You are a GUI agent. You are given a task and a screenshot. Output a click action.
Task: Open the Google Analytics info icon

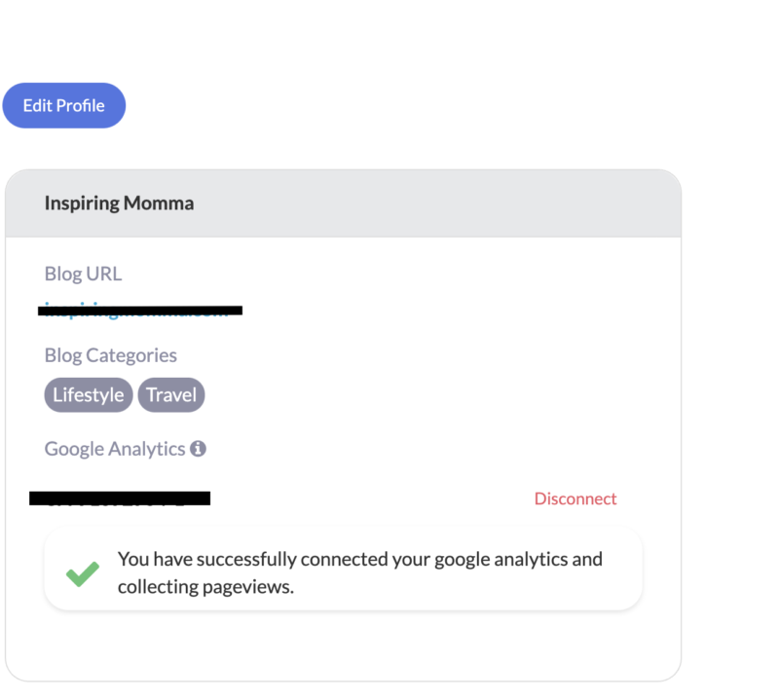[199, 449]
